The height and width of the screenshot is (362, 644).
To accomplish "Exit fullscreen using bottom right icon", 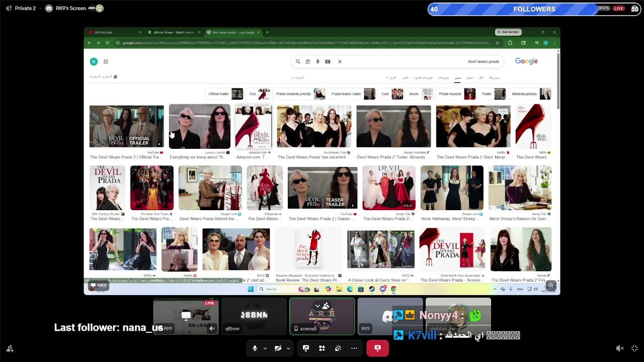I will click(x=634, y=348).
